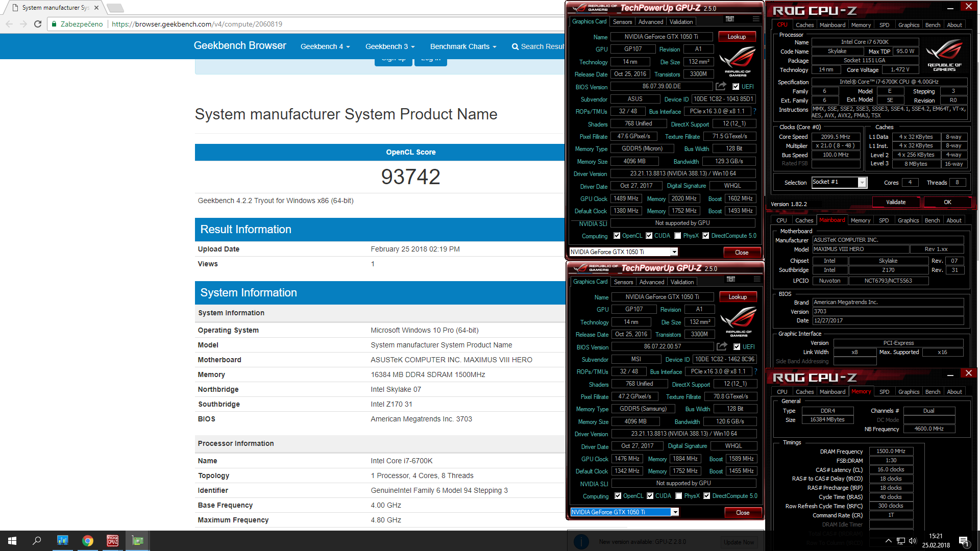Open Search Results link in Geekbench navbar

[538, 46]
